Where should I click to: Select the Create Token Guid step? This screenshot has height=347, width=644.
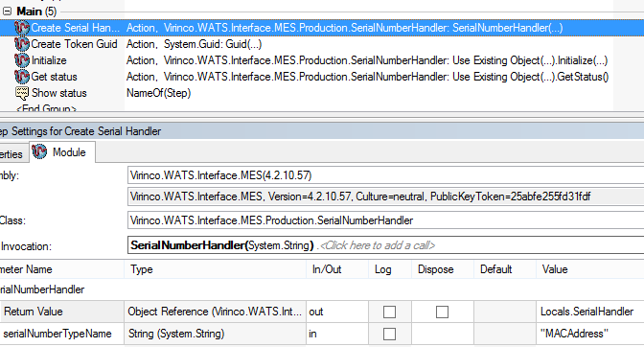click(74, 44)
